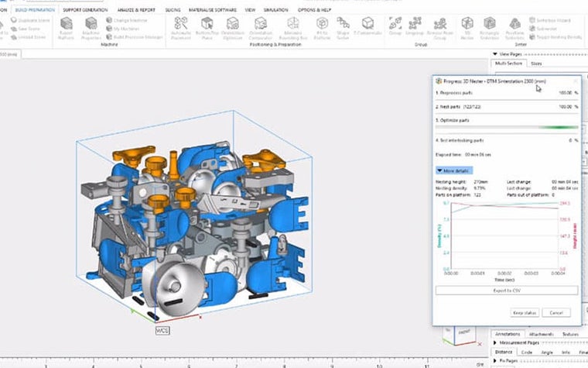
Task: Select the Annotations tab
Action: tap(508, 334)
